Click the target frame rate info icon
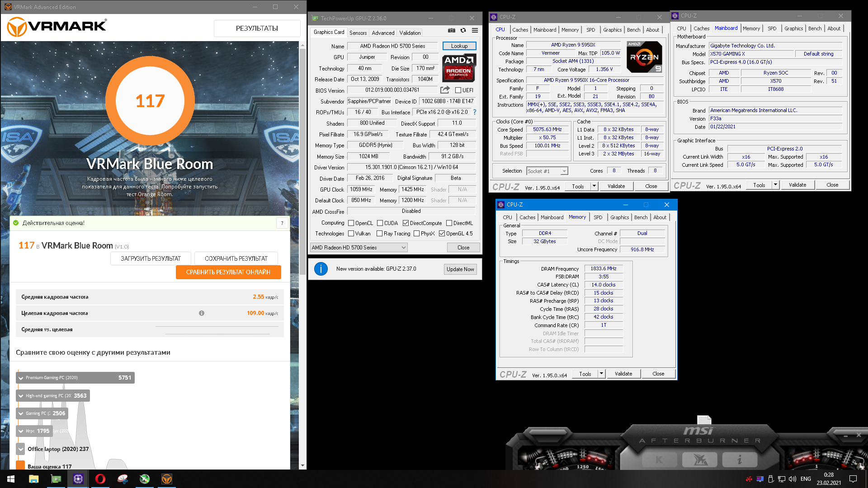This screenshot has height=488, width=868. 202,313
